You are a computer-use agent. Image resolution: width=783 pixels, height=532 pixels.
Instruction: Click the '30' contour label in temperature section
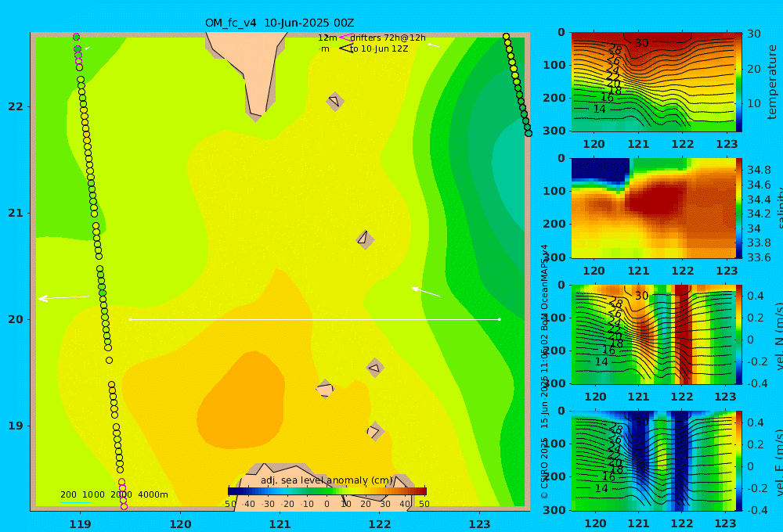(x=642, y=43)
